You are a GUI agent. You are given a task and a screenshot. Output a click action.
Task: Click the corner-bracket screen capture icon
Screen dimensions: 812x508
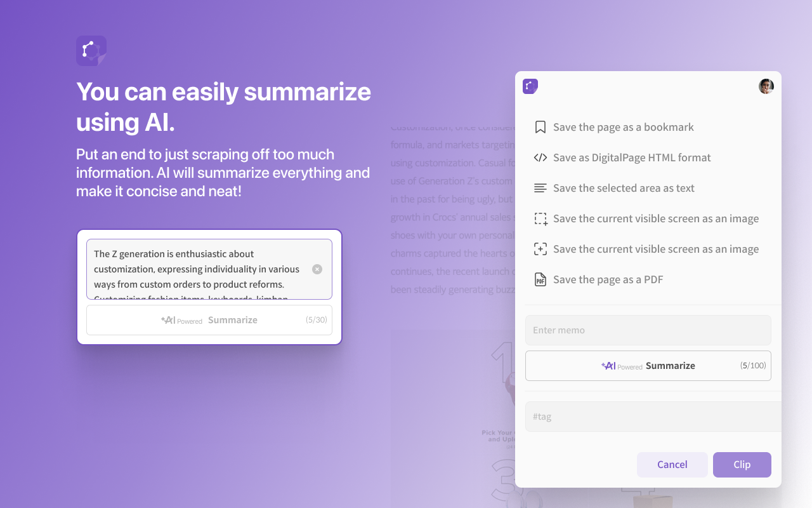pos(540,249)
